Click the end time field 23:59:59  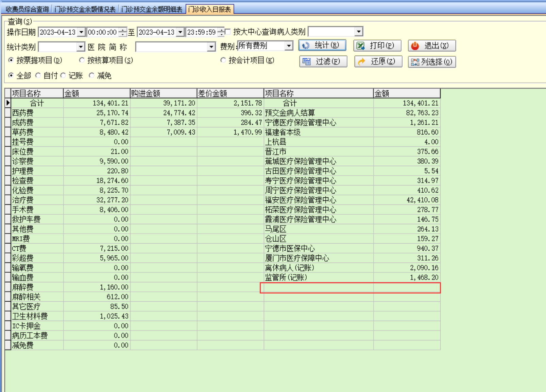click(x=202, y=32)
